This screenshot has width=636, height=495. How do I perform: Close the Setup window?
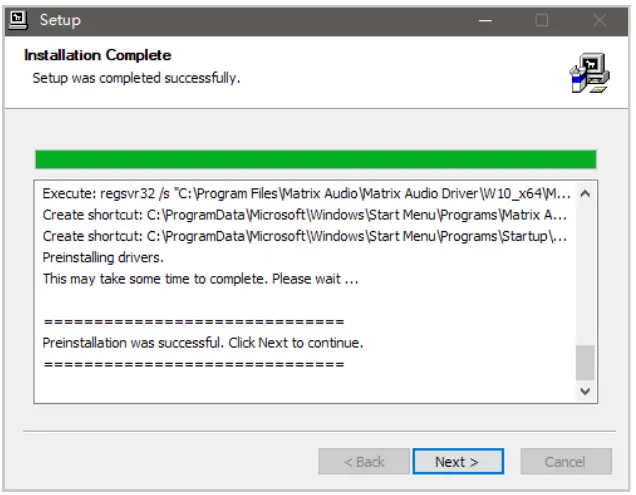(599, 20)
